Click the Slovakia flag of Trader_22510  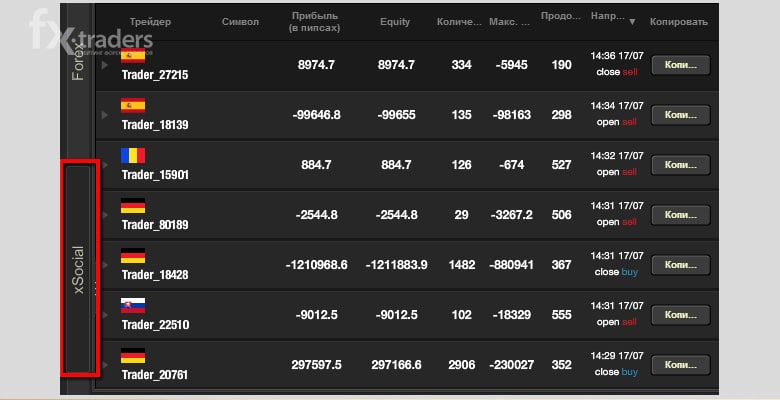pos(133,305)
